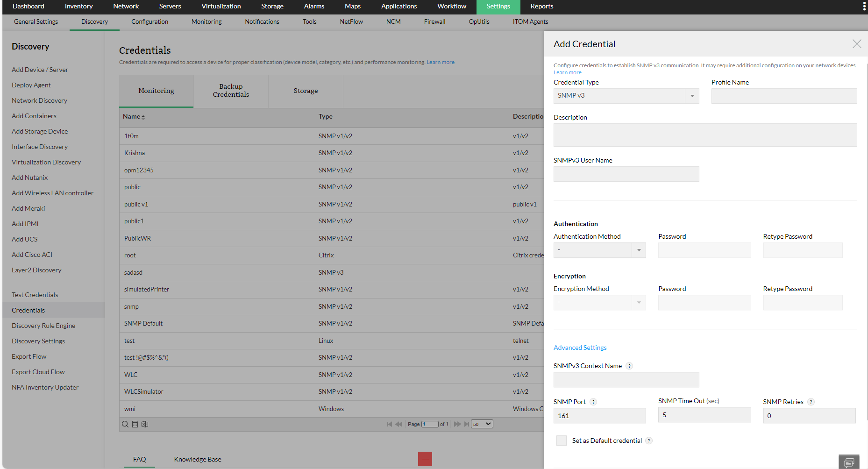
Task: Open rows-per-page dropdown showing 50
Action: pos(482,424)
